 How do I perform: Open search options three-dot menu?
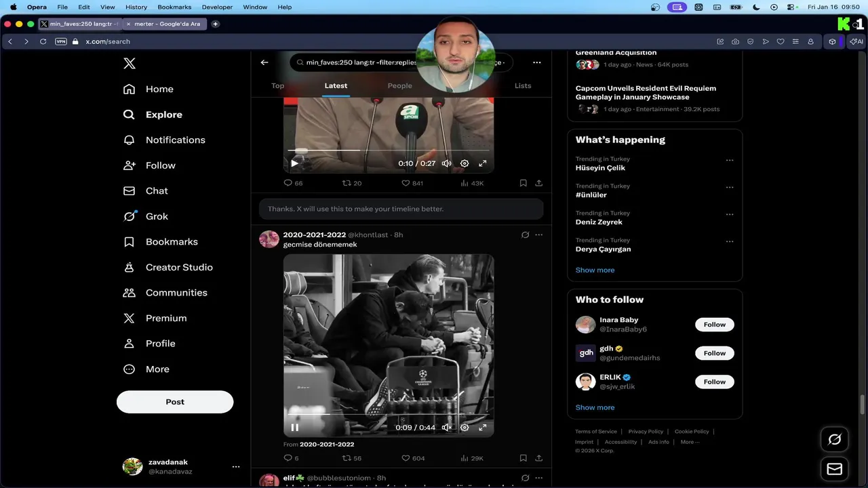(536, 62)
